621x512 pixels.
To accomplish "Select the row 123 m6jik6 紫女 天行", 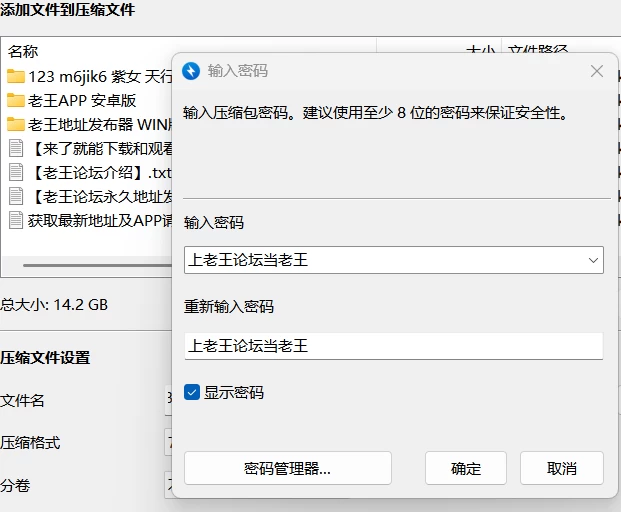I will coord(89,76).
